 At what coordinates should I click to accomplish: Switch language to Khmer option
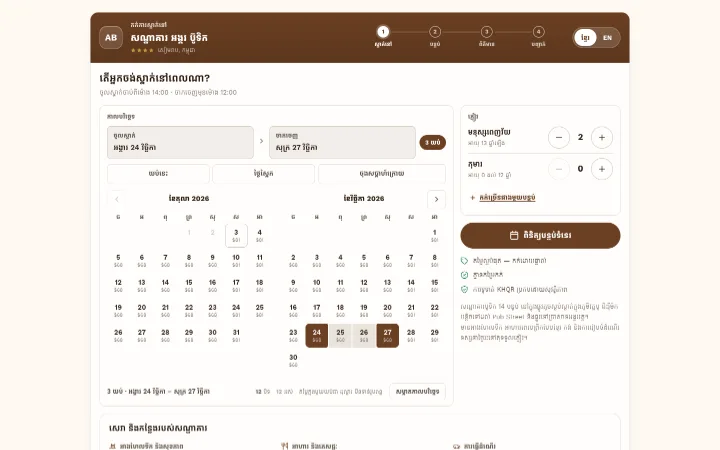pos(585,38)
